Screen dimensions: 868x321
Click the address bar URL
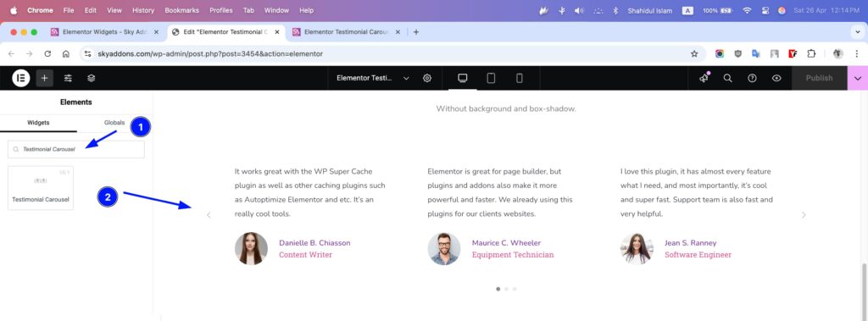click(210, 53)
